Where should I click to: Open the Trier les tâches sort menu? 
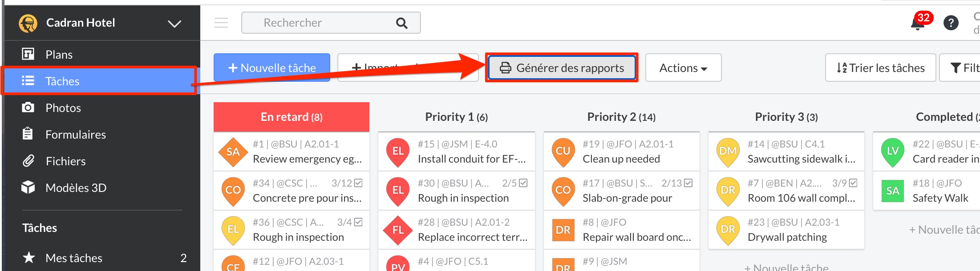pyautogui.click(x=880, y=68)
